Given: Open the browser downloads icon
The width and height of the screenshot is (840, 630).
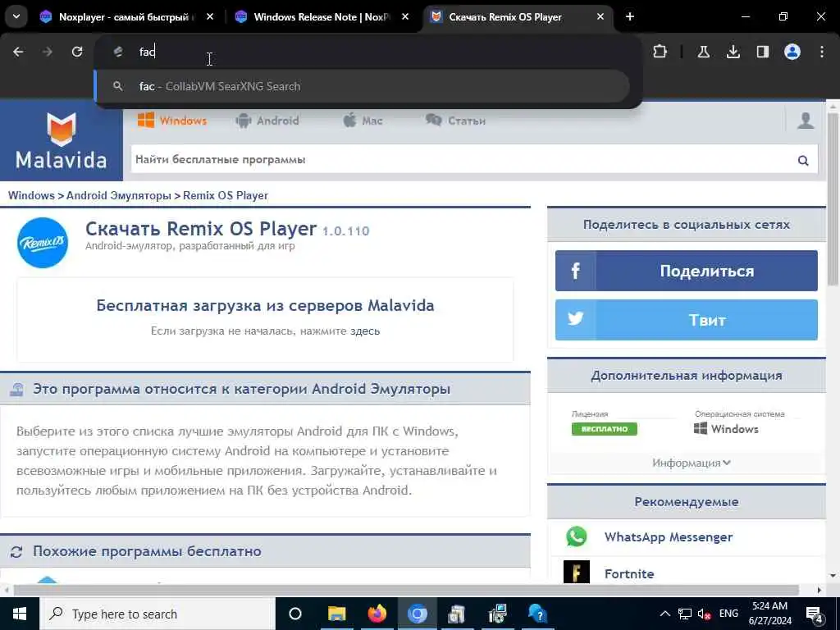Looking at the screenshot, I should (x=733, y=52).
